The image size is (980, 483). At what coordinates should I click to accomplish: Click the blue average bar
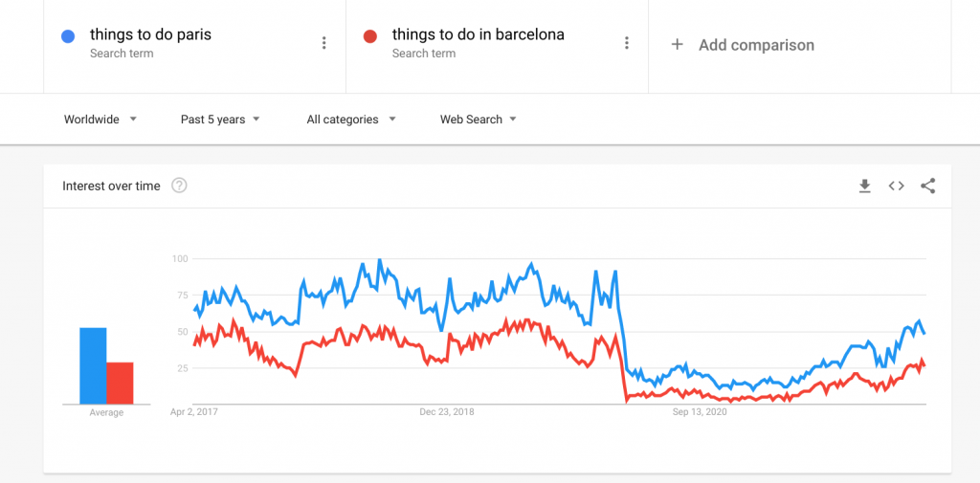tap(93, 366)
